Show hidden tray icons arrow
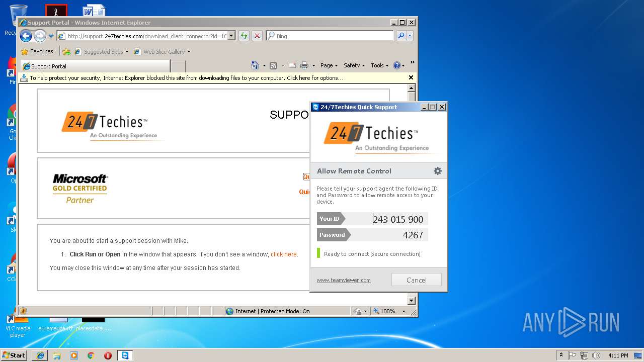The image size is (644, 362). coord(561,355)
